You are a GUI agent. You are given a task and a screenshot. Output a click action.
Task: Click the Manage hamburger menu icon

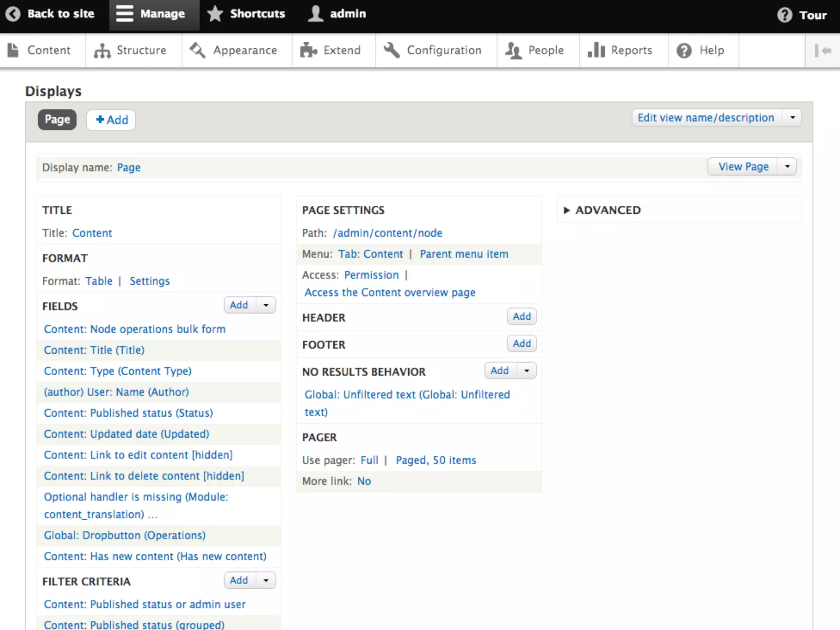[124, 14]
